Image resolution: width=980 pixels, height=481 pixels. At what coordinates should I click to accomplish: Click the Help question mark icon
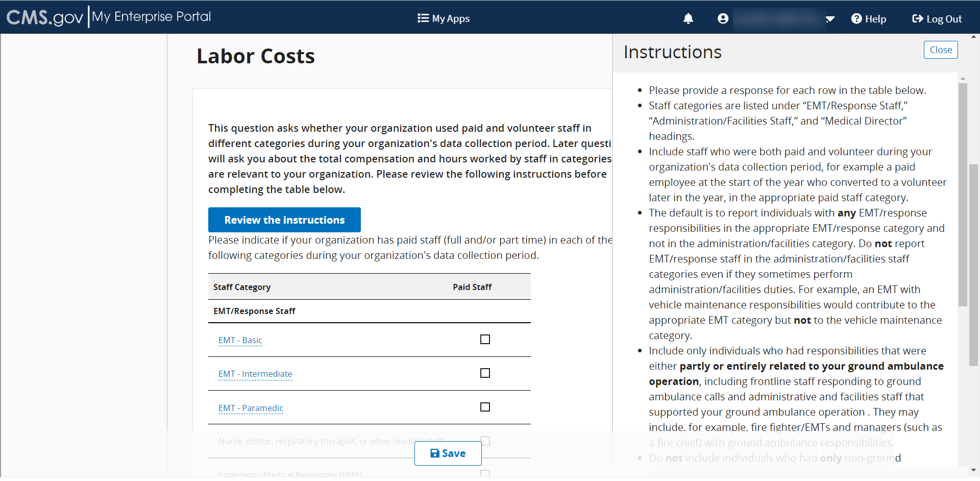pos(856,19)
